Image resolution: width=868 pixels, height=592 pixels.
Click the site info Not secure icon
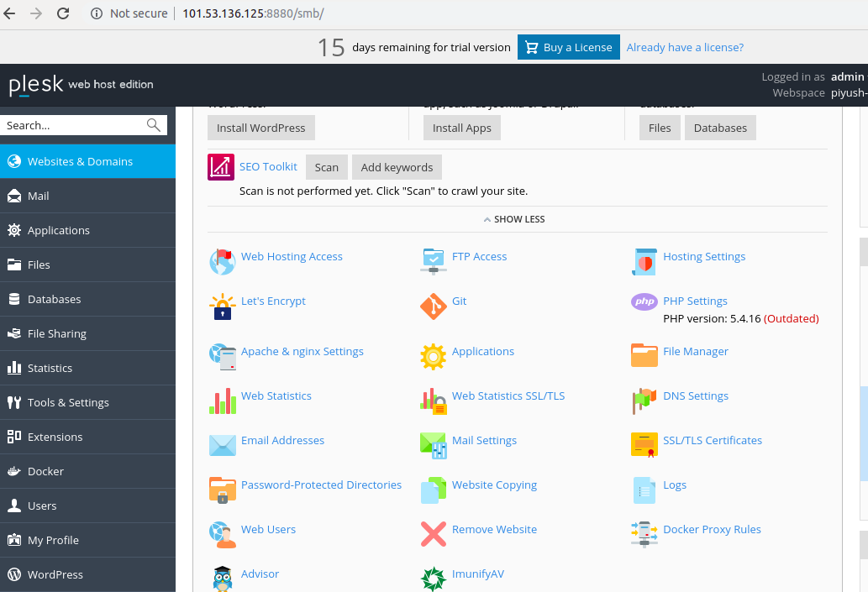(97, 13)
